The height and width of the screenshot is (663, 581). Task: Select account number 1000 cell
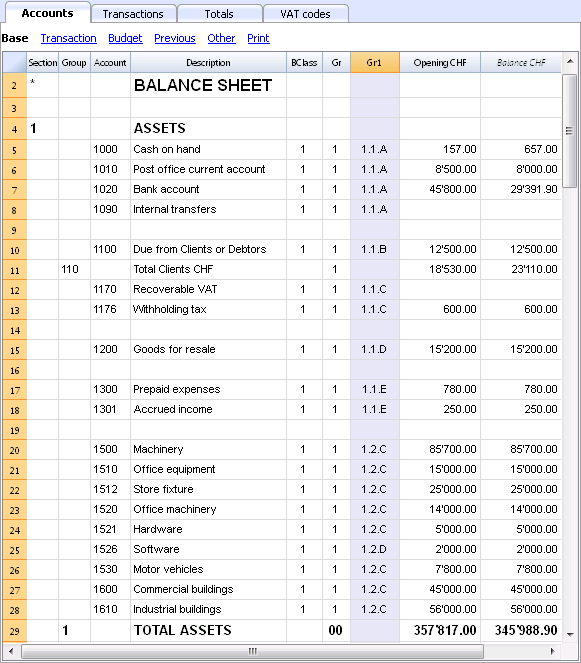point(110,149)
